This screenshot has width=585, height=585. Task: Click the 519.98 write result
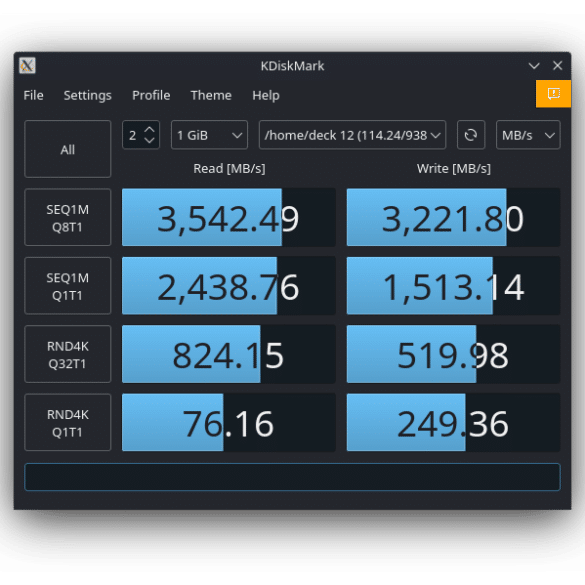[x=453, y=354]
